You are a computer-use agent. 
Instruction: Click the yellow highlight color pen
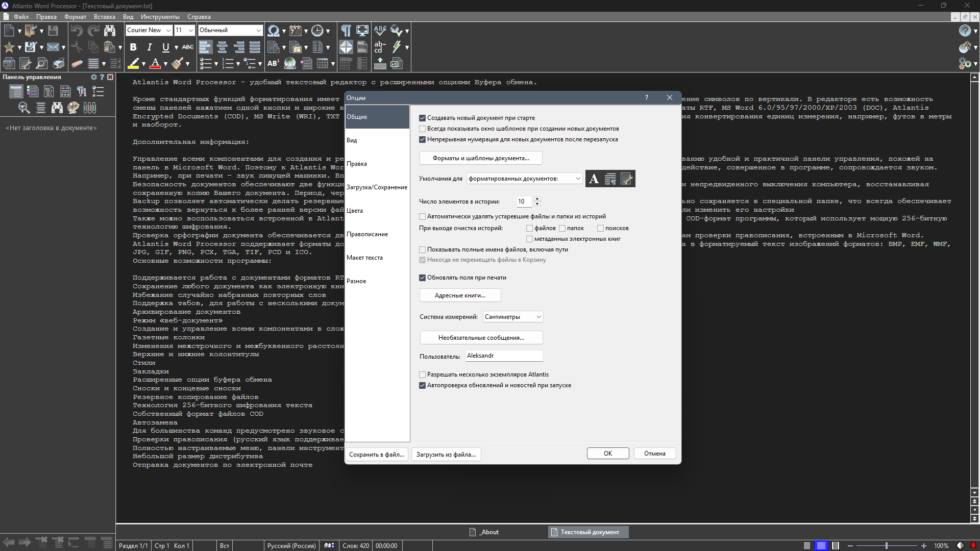coord(133,64)
